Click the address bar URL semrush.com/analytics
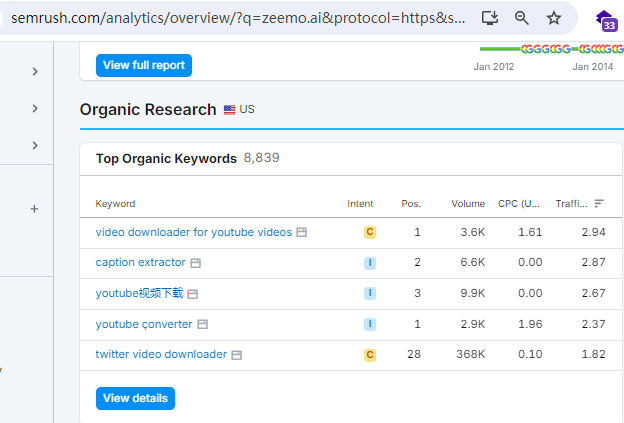The image size is (624, 423). click(x=238, y=18)
